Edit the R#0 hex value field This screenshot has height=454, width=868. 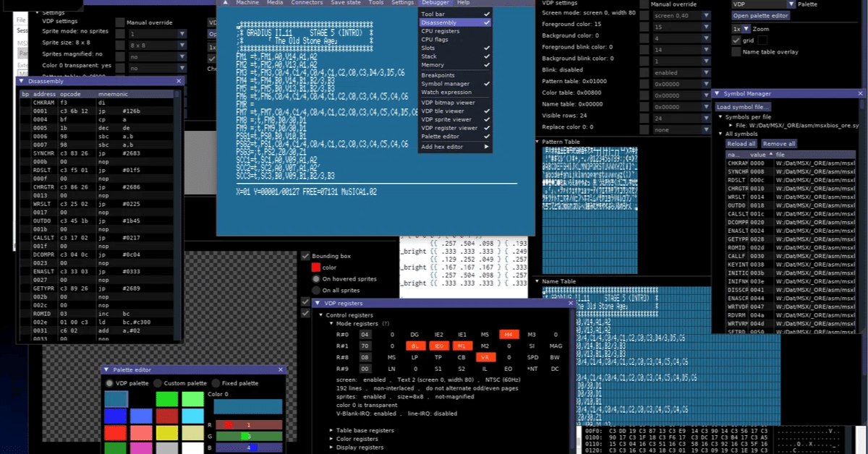[x=366, y=334]
